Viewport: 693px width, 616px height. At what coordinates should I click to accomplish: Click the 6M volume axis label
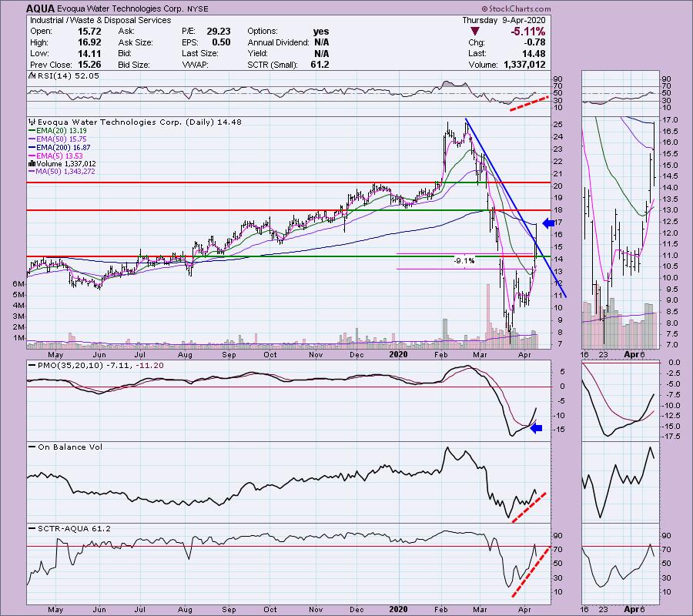(x=18, y=283)
